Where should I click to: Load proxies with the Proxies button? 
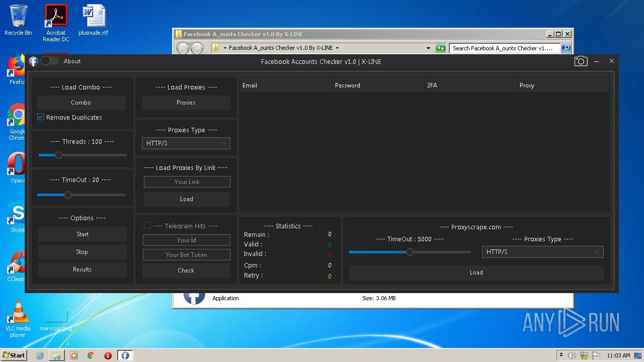tap(186, 103)
